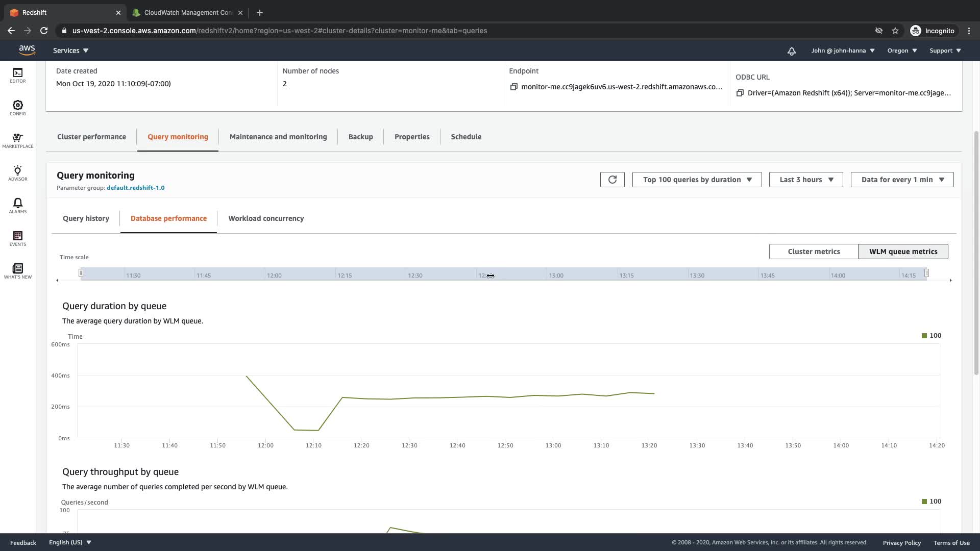Expand Top 100 queries by duration dropdown
980x551 pixels.
(x=697, y=180)
